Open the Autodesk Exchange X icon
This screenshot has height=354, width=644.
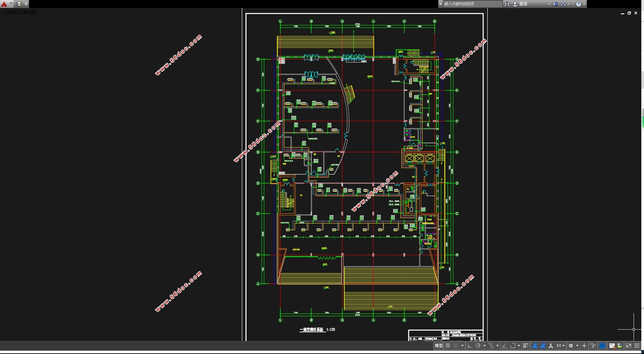[x=555, y=4]
